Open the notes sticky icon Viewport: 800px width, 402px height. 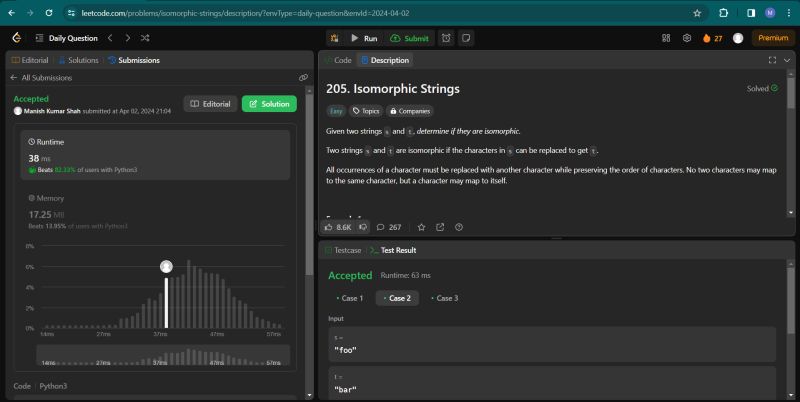(466, 38)
